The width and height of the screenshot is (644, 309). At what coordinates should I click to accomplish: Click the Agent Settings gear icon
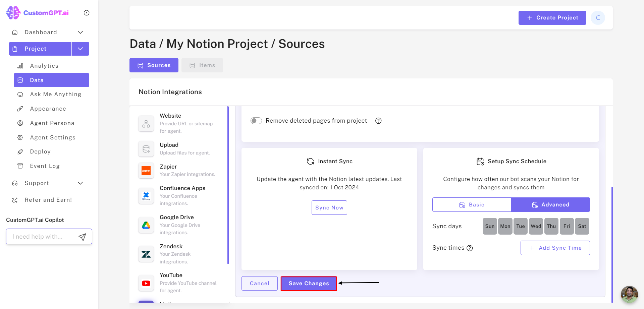tap(20, 137)
